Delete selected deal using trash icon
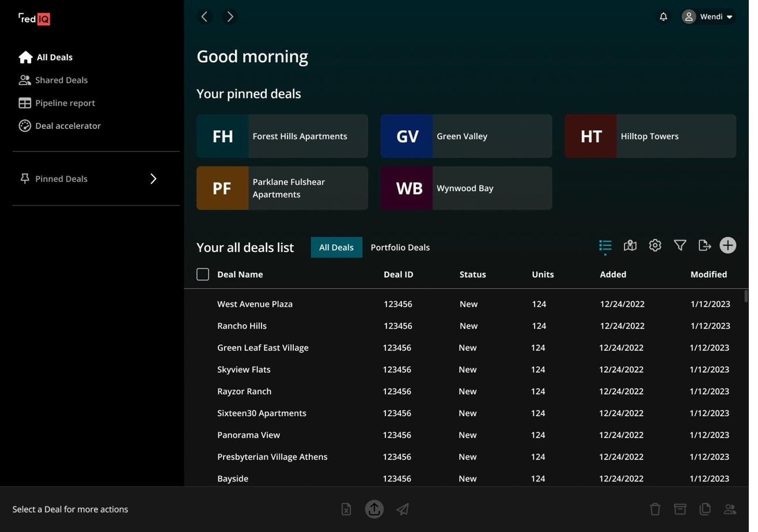The image size is (758, 532). (x=654, y=509)
